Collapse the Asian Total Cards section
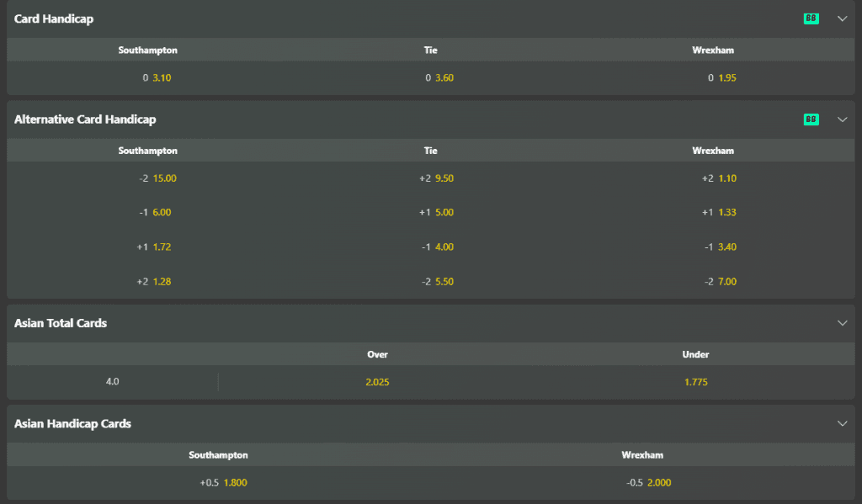862x504 pixels. pos(842,323)
